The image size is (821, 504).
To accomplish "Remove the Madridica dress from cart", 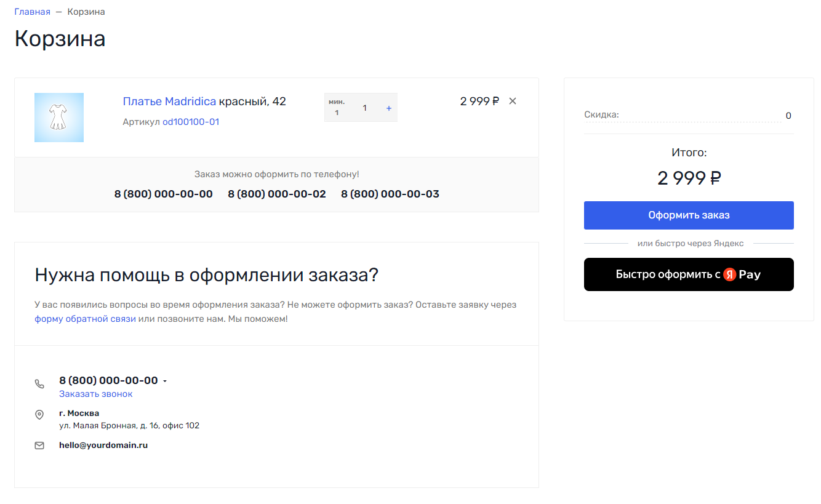I will click(x=513, y=102).
